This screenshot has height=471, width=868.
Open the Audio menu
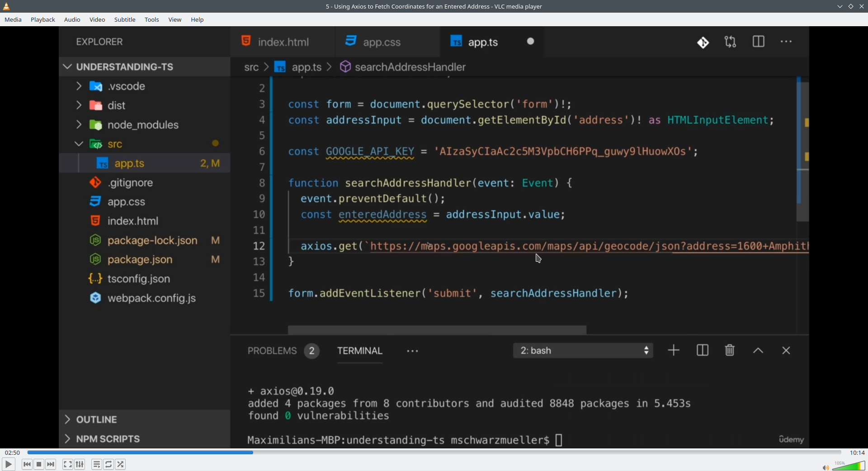[x=72, y=19]
